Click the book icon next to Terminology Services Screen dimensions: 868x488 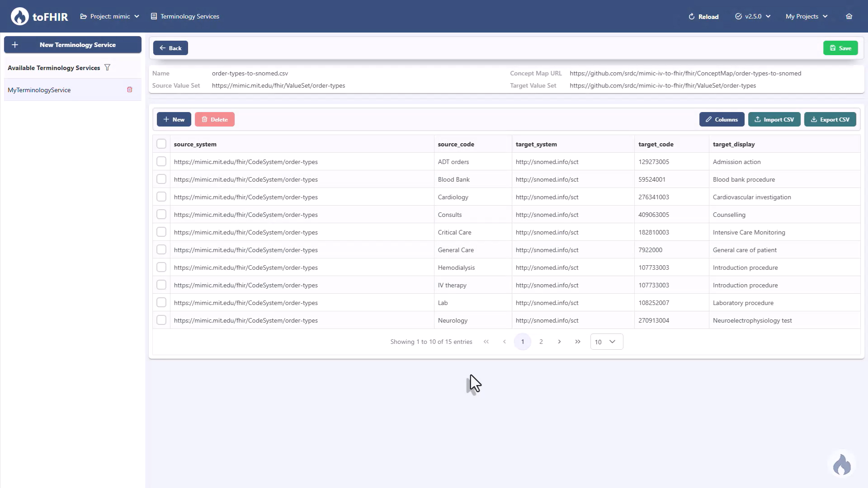click(x=154, y=16)
